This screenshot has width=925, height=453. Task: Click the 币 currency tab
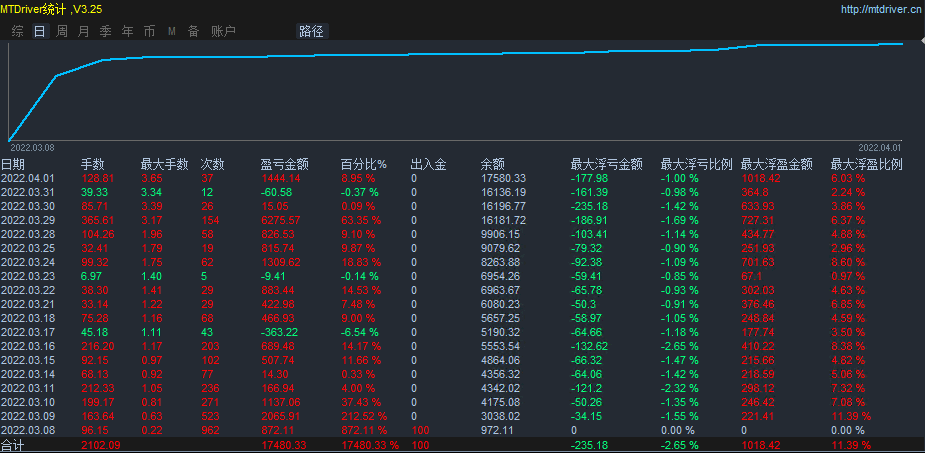pyautogui.click(x=149, y=31)
